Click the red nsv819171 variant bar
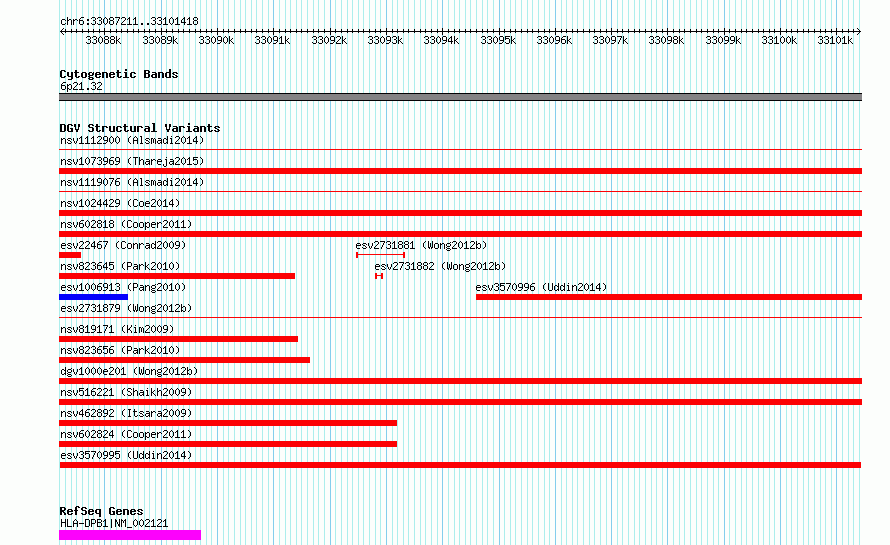 (x=178, y=339)
